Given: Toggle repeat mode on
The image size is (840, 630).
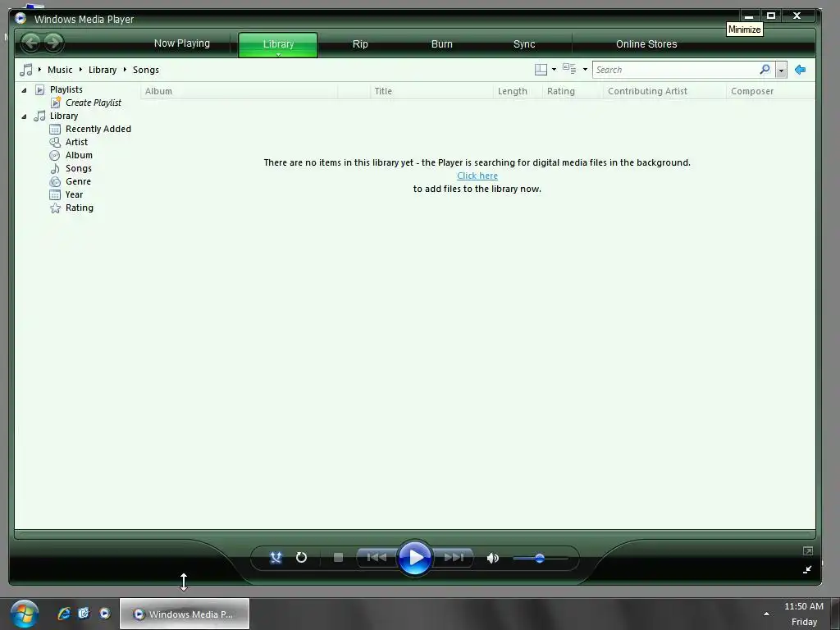Looking at the screenshot, I should coord(302,558).
